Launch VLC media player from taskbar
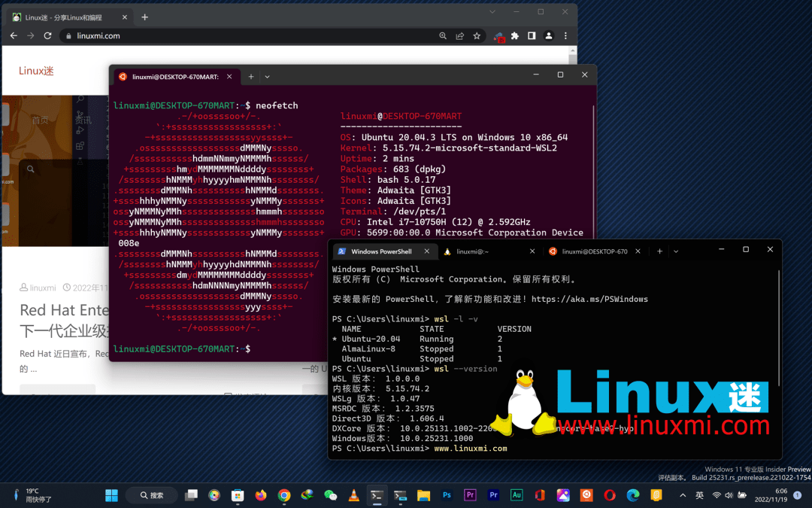Screen dimensions: 812x508 point(353,495)
